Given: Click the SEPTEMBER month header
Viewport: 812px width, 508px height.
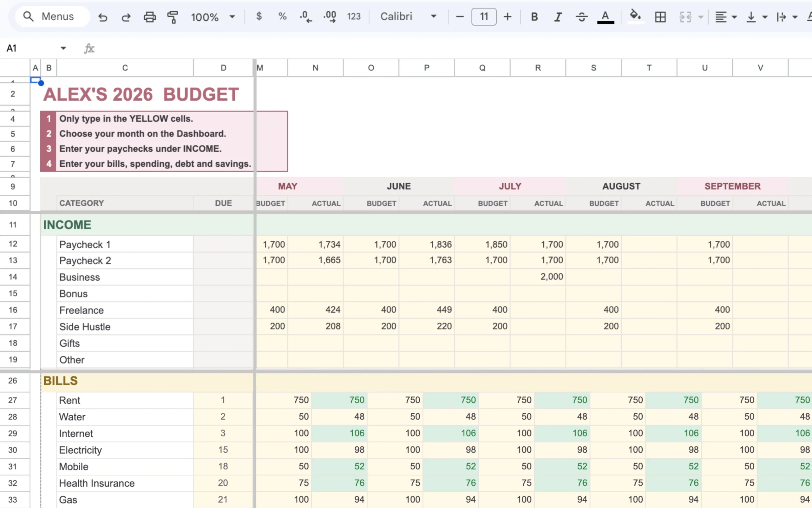Looking at the screenshot, I should tap(732, 186).
